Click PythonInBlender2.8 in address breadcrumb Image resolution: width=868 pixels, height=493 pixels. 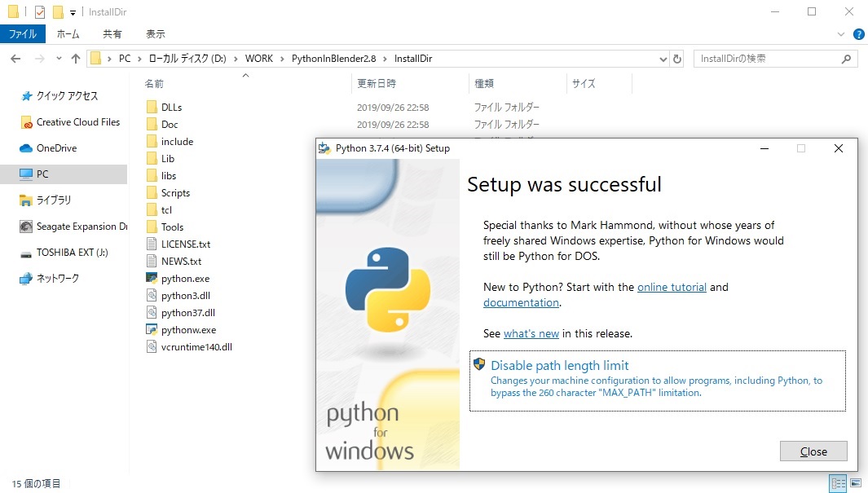(x=334, y=59)
